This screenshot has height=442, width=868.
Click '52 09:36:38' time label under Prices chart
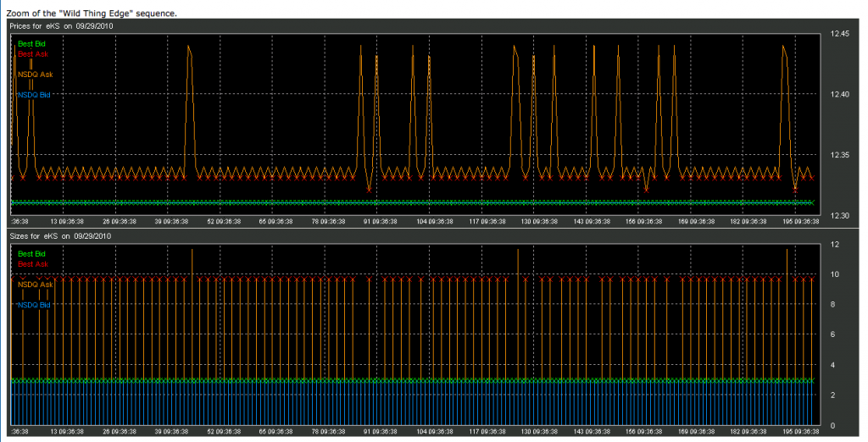point(224,221)
